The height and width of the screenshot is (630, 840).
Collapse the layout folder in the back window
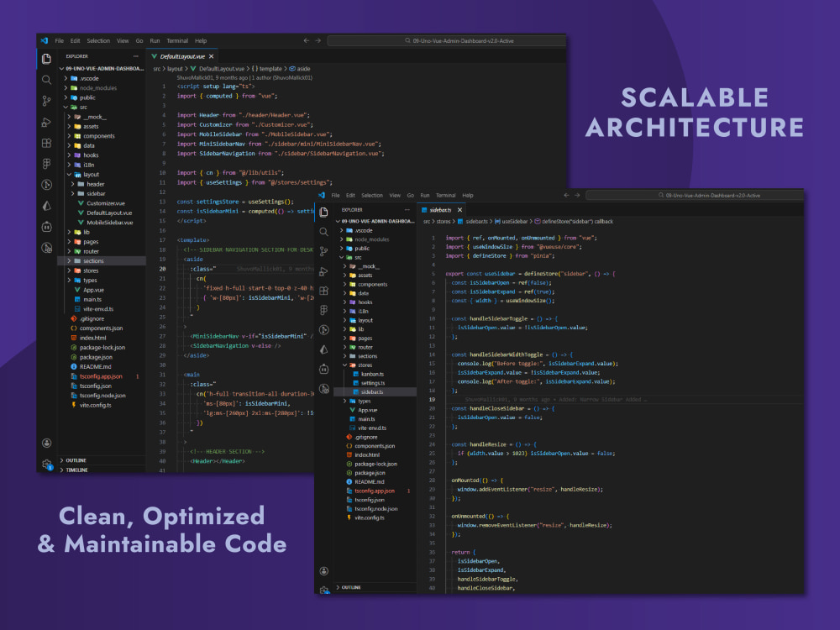pos(69,175)
